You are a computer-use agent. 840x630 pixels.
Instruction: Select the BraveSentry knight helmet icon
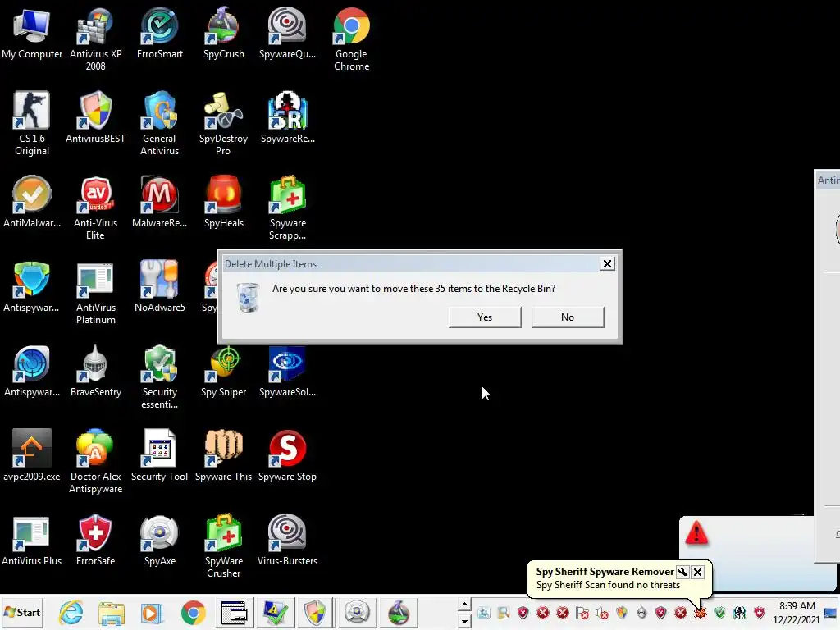95,363
